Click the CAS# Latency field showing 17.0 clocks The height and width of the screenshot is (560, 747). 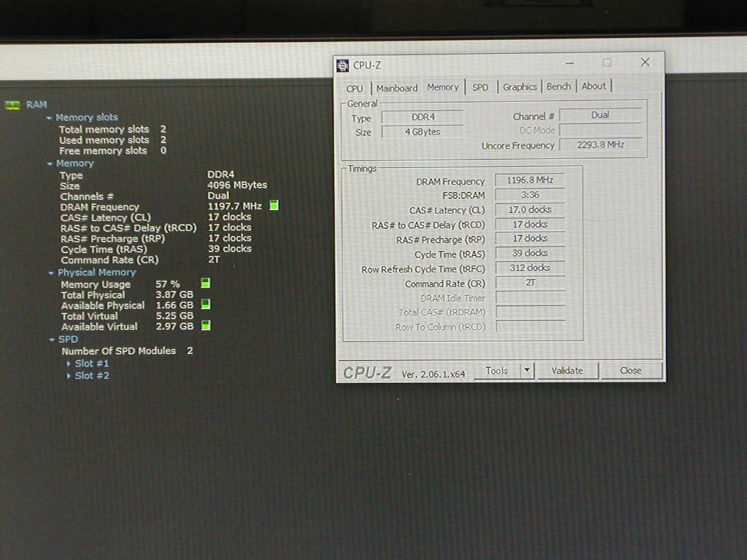[530, 209]
